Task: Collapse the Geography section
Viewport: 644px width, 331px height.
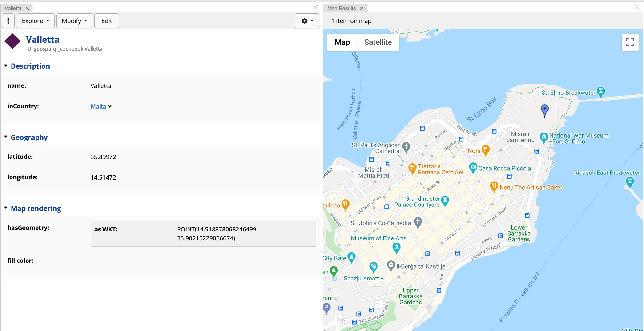Action: (x=6, y=137)
